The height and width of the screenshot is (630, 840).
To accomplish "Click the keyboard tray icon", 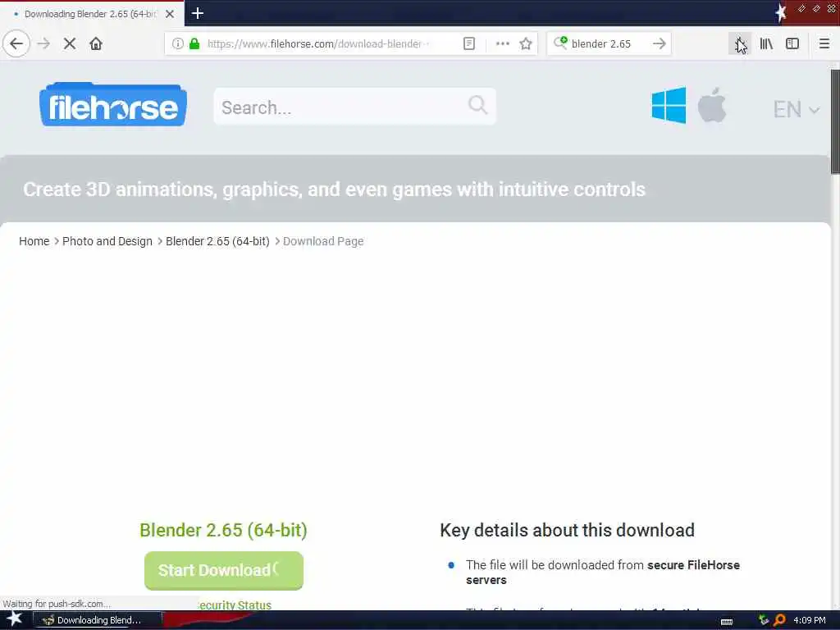I will pos(727,622).
